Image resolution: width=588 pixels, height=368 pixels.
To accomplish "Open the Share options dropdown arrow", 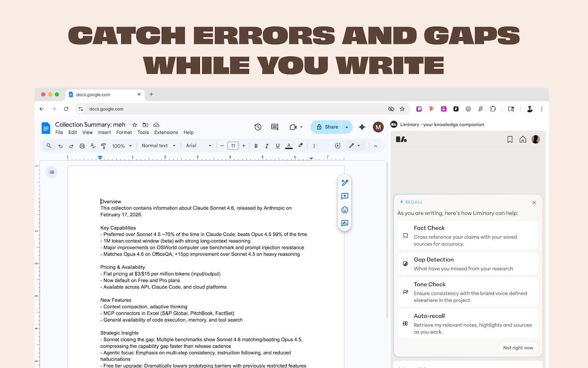I will click(347, 127).
